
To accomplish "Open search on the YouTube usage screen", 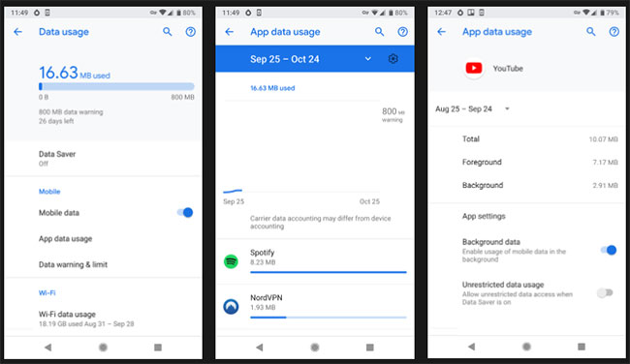I will coord(590,32).
